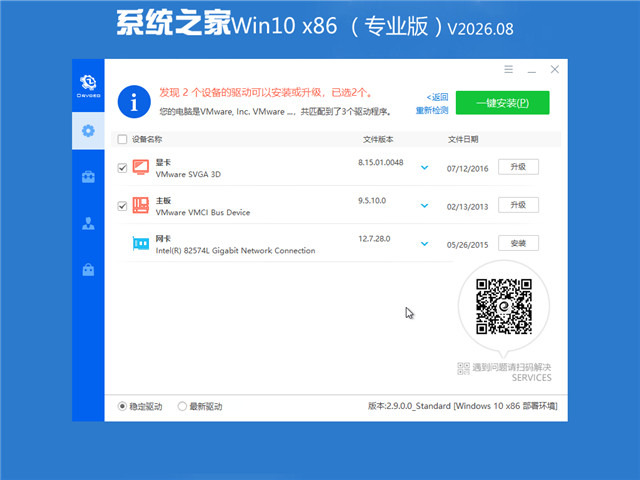This screenshot has height=480, width=640.
Task: Open the gear driver management sidebar tab
Action: [x=88, y=131]
